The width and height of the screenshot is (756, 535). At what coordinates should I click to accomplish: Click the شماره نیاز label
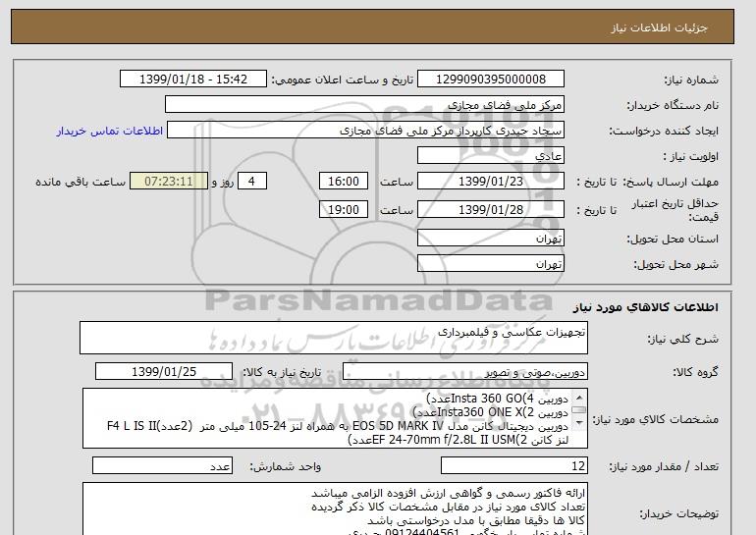coord(691,80)
